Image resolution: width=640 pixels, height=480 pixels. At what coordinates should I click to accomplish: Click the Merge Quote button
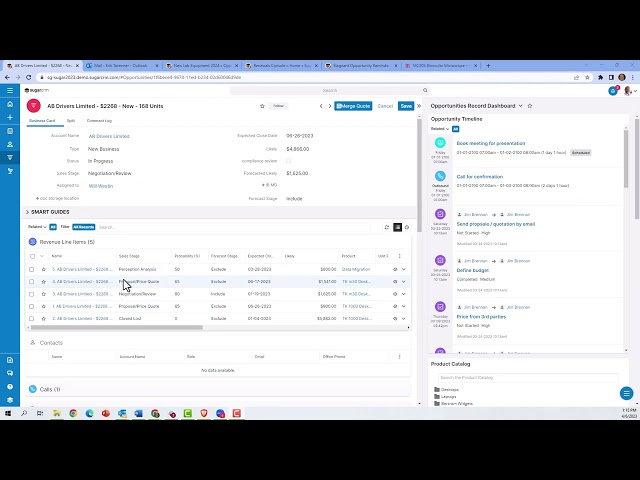[353, 106]
